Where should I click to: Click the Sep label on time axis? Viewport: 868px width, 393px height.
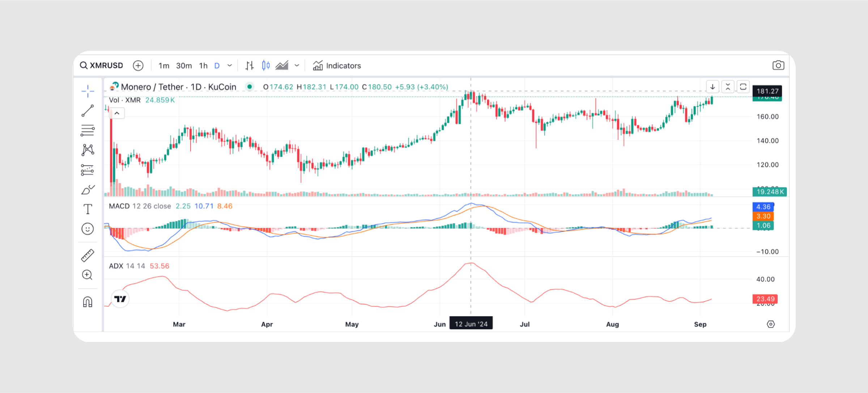[700, 324]
